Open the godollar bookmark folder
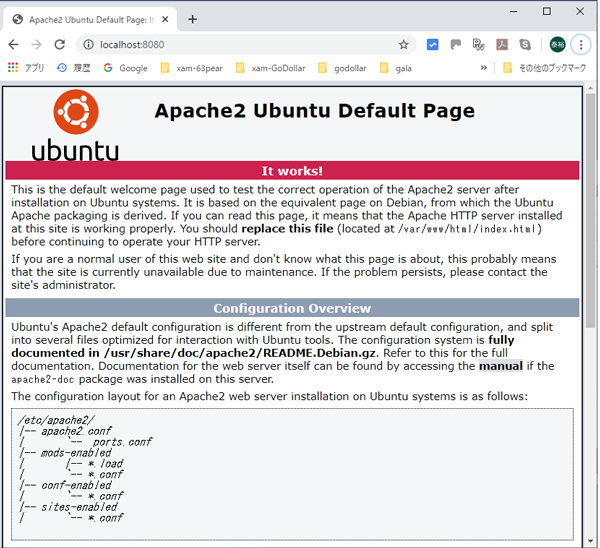The width and height of the screenshot is (600, 548). click(x=342, y=68)
